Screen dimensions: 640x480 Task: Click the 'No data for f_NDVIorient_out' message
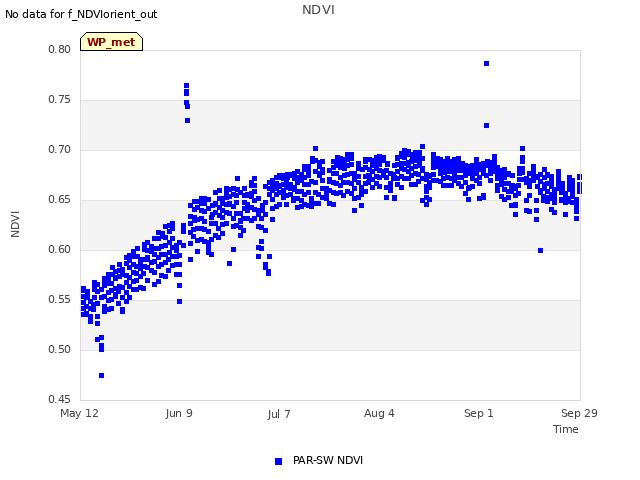[x=81, y=14]
